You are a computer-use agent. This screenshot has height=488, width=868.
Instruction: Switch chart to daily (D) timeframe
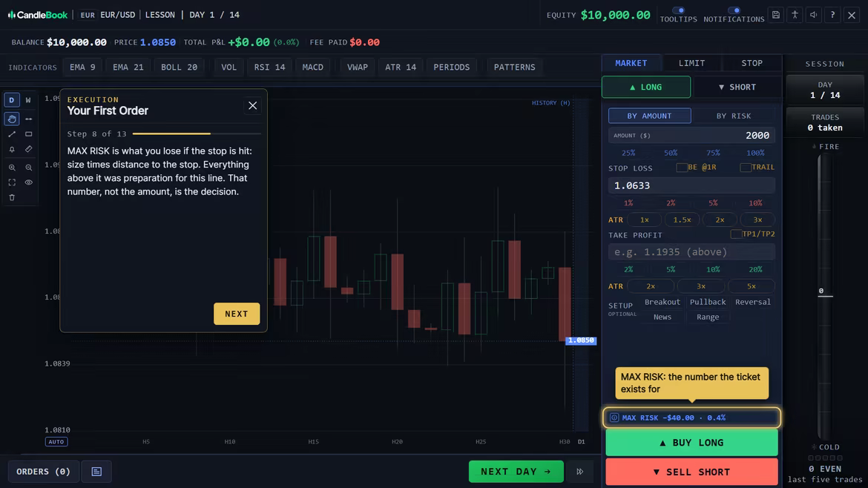pyautogui.click(x=12, y=100)
